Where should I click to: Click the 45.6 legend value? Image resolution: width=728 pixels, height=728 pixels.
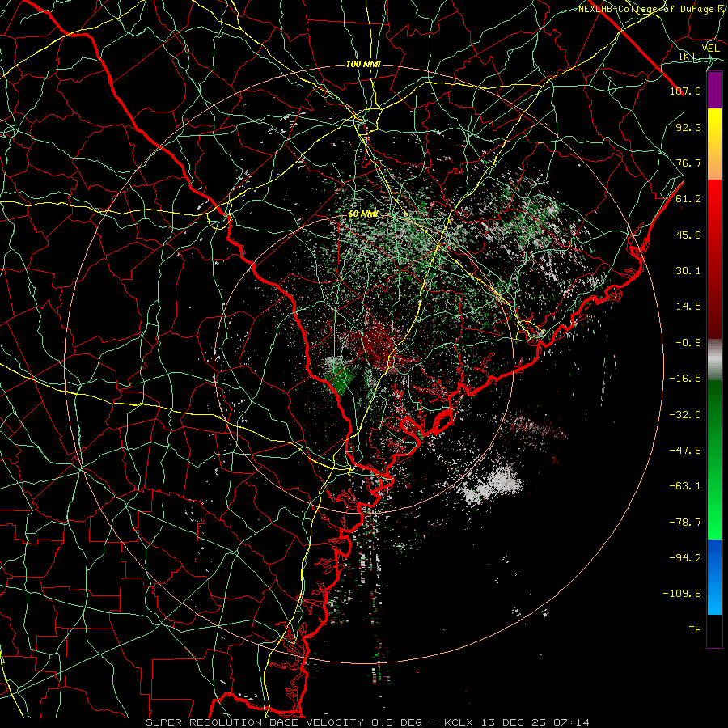[688, 235]
